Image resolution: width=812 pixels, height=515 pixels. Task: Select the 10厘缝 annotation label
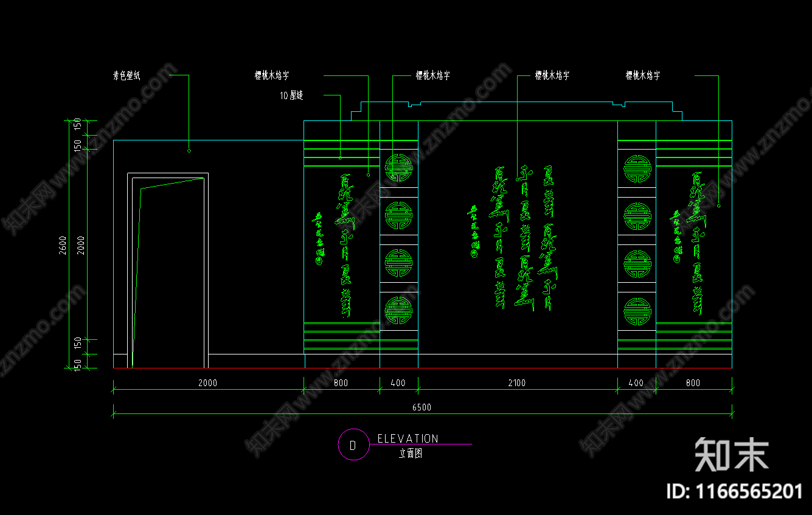click(291, 95)
